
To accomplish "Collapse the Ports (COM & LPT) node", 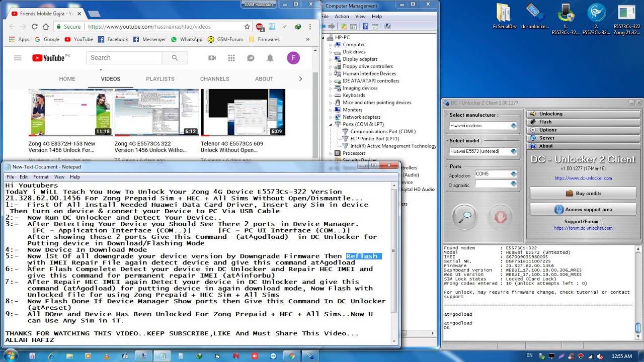I will click(x=331, y=124).
